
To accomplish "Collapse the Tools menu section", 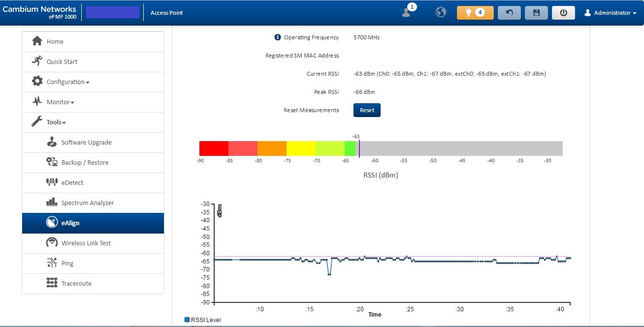I will pos(56,122).
